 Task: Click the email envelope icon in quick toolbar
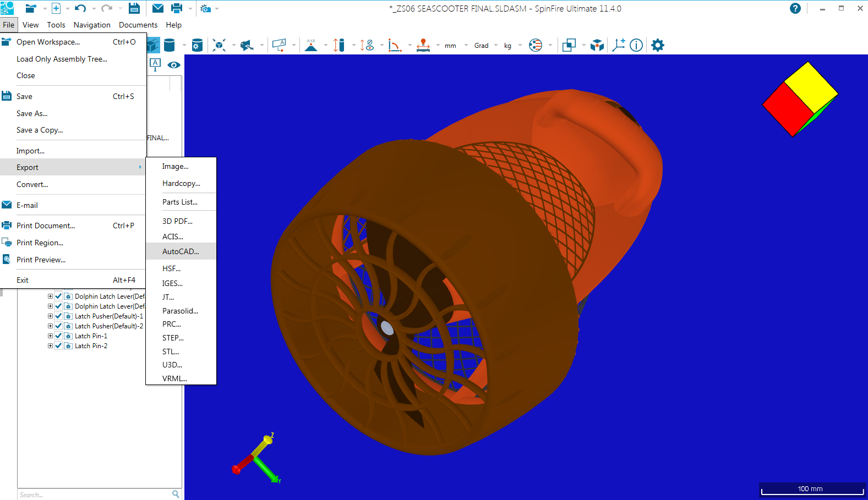click(x=158, y=8)
